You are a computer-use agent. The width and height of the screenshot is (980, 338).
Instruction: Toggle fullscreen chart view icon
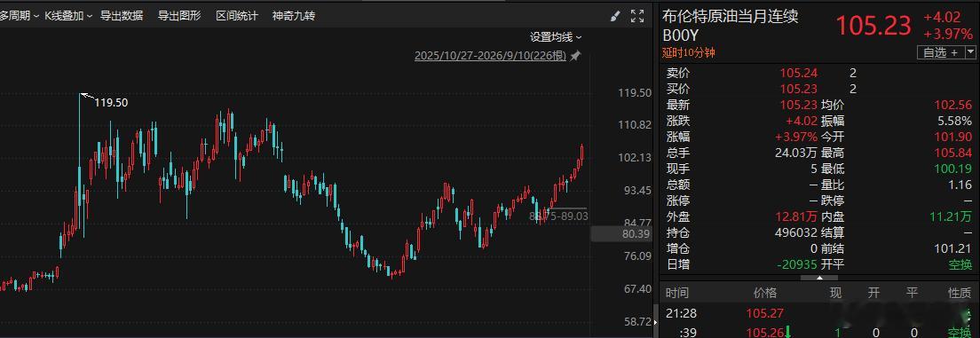point(636,16)
